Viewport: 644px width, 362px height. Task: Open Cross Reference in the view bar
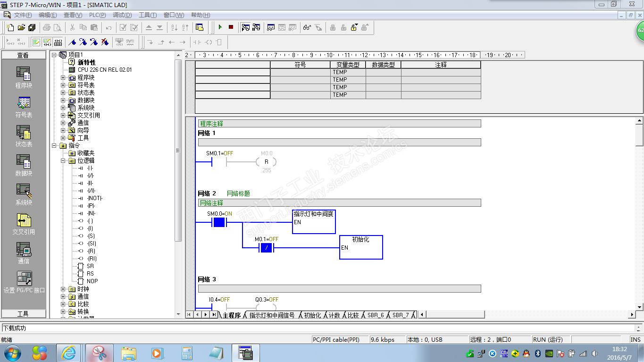[24, 224]
